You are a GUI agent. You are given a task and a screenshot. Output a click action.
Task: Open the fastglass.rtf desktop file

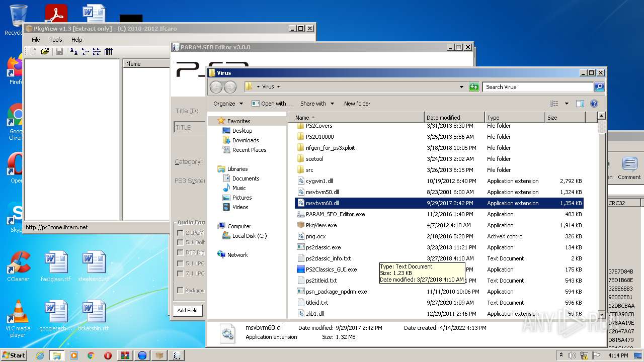(56, 267)
